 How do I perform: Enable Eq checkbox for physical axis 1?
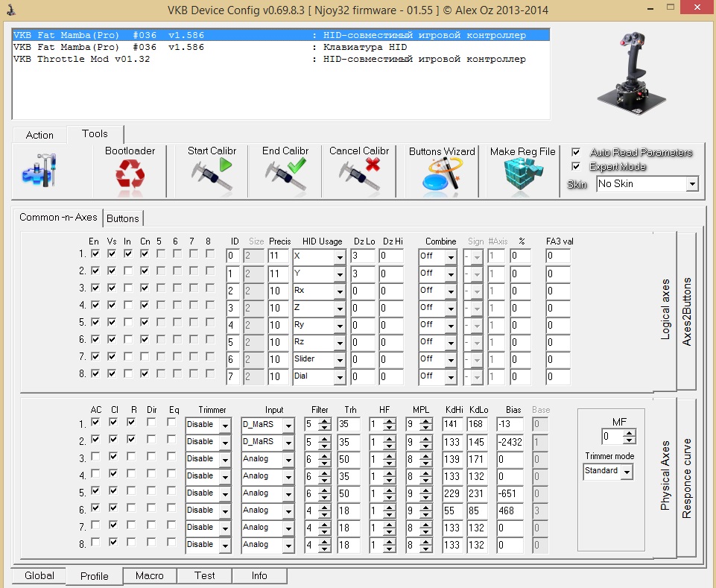tap(171, 422)
